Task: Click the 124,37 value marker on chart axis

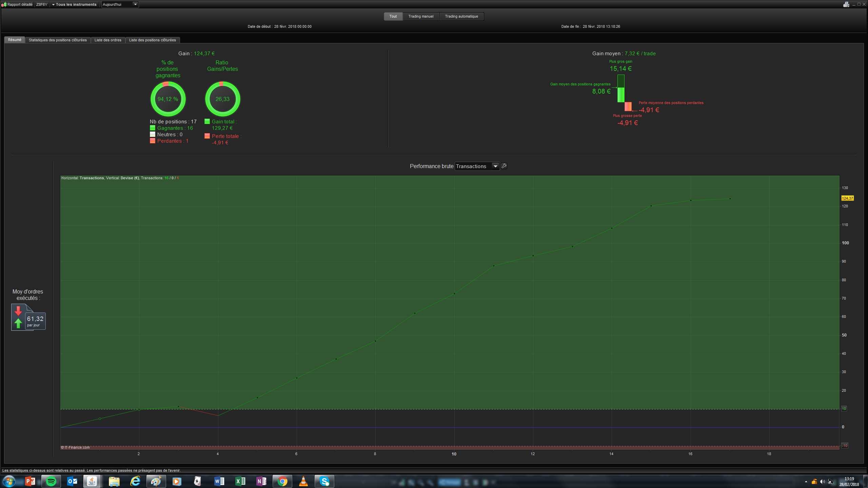Action: point(847,198)
